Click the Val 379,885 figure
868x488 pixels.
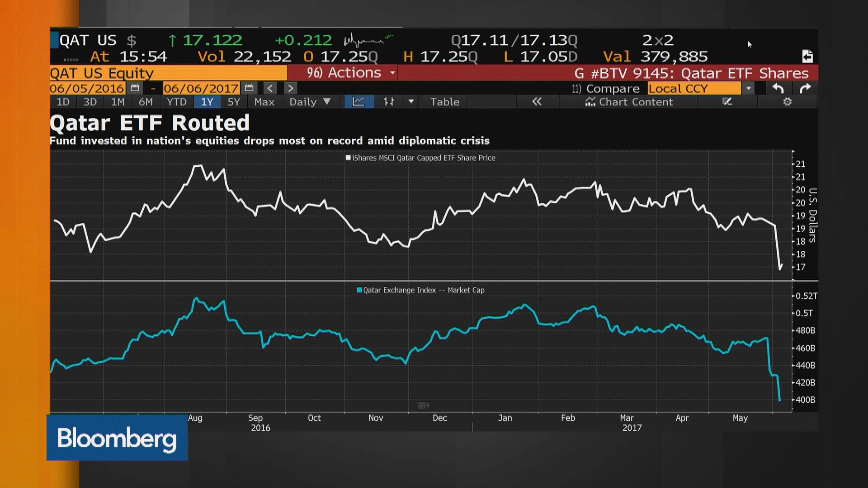(x=656, y=56)
